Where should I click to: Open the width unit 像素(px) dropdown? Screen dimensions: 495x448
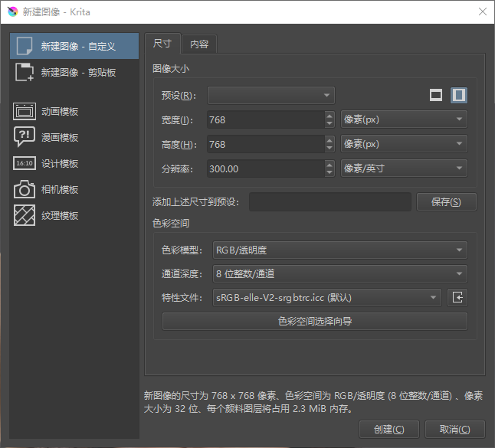click(404, 119)
